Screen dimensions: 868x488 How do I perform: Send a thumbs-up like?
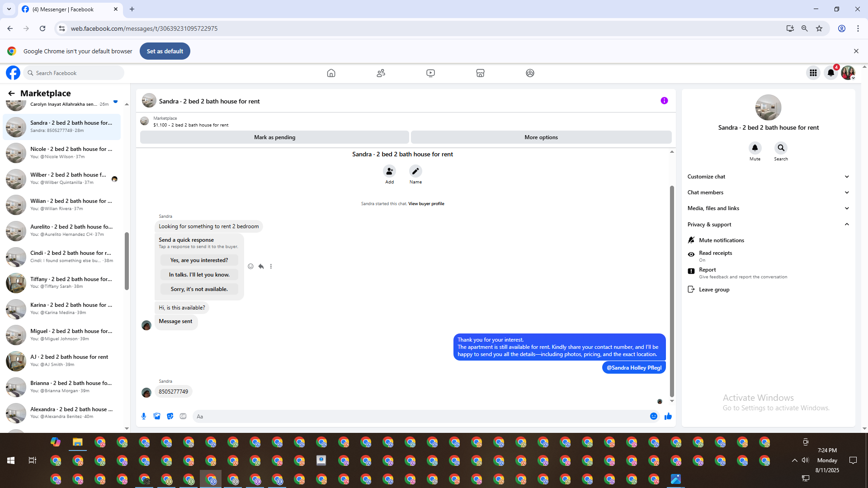pos(668,416)
